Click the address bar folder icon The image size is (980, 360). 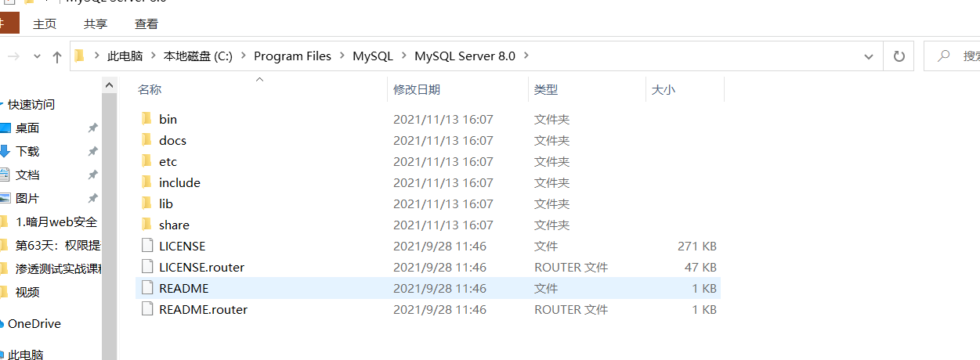click(79, 56)
